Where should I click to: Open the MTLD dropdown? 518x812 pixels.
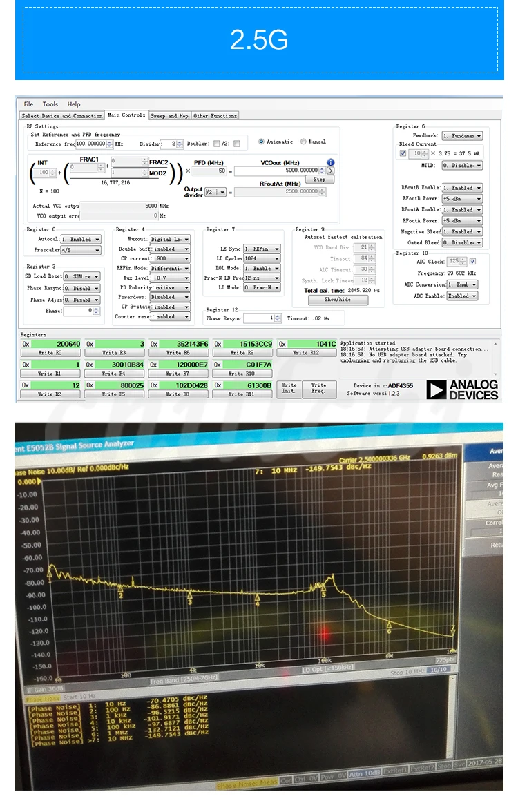tap(462, 165)
